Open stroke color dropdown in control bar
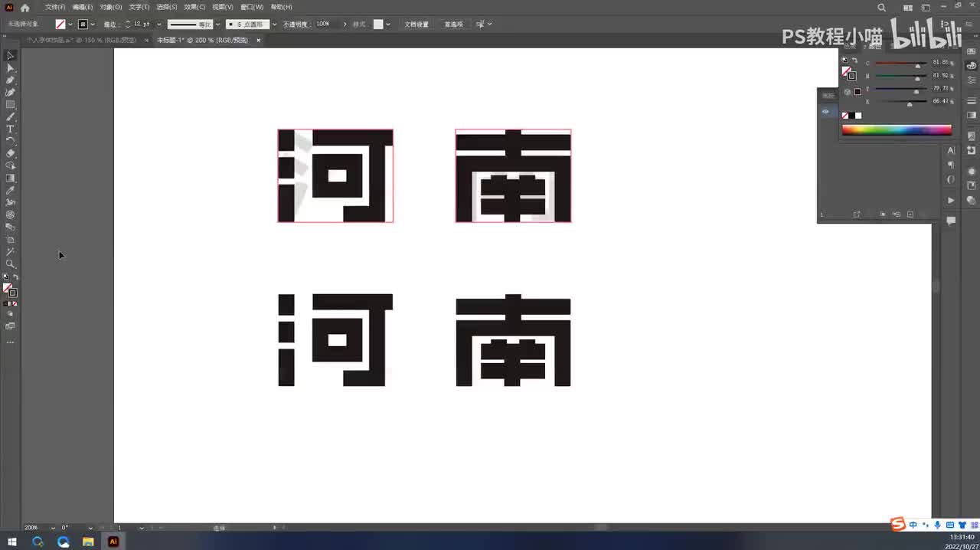The height and width of the screenshot is (550, 980). click(x=93, y=25)
